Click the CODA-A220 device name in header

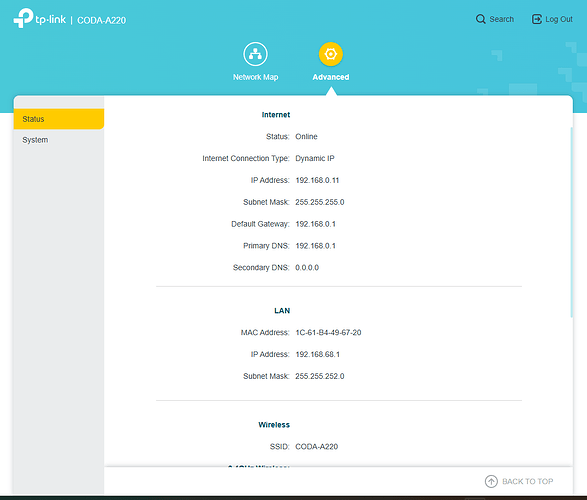(x=101, y=20)
